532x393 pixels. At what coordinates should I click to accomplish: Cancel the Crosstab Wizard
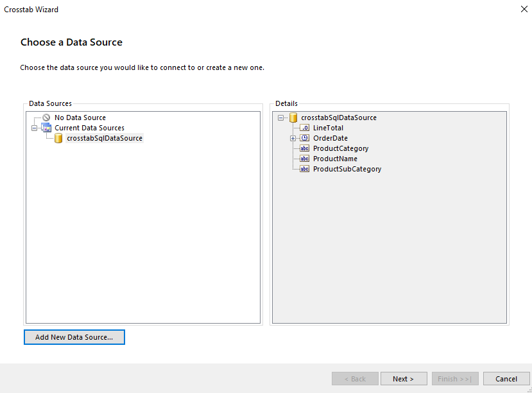[x=506, y=378]
